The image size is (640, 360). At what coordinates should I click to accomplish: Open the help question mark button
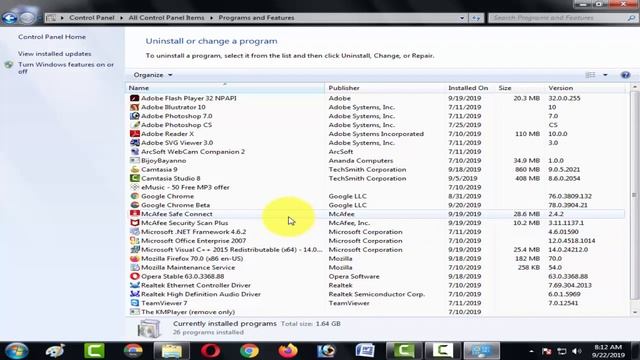[x=625, y=75]
